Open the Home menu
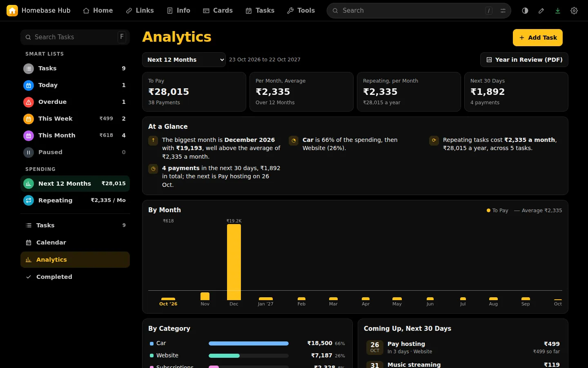Viewport: 588px width, 368px height. (98, 11)
